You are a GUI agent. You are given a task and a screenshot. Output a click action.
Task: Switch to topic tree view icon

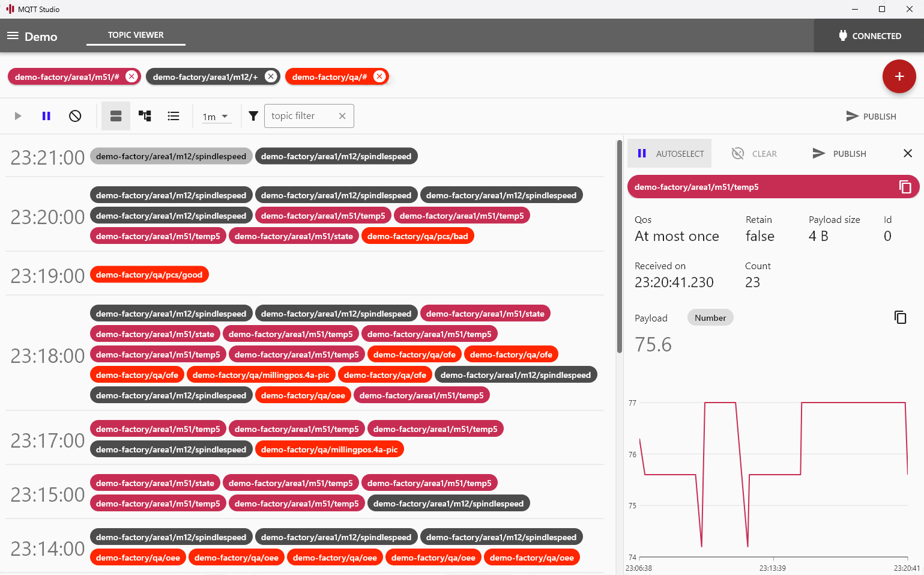(145, 116)
